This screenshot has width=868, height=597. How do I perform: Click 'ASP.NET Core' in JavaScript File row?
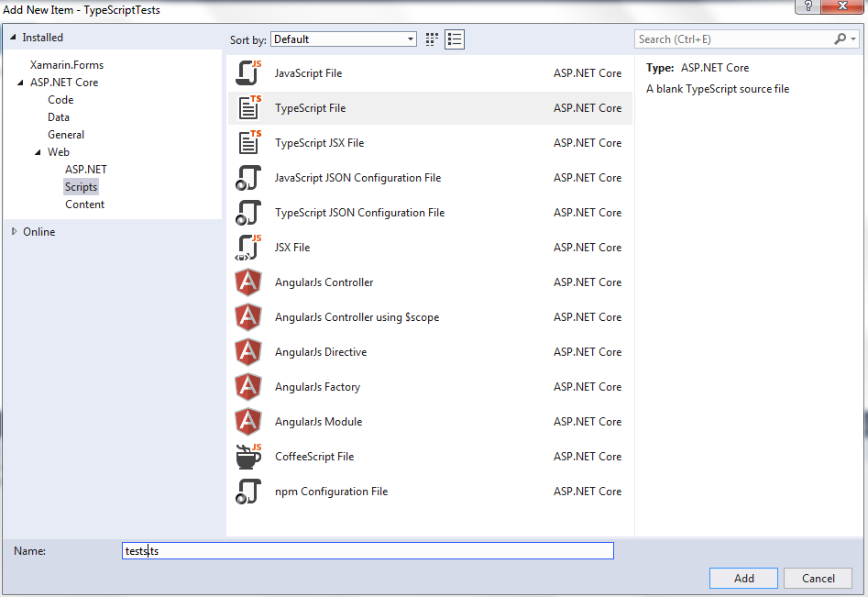point(588,73)
